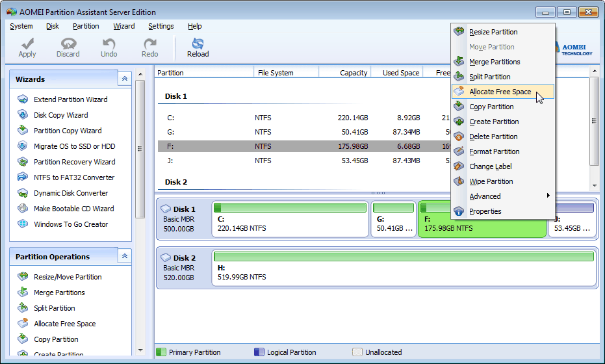
Task: Open Dynamic Disk Converter icon
Action: tap(23, 192)
